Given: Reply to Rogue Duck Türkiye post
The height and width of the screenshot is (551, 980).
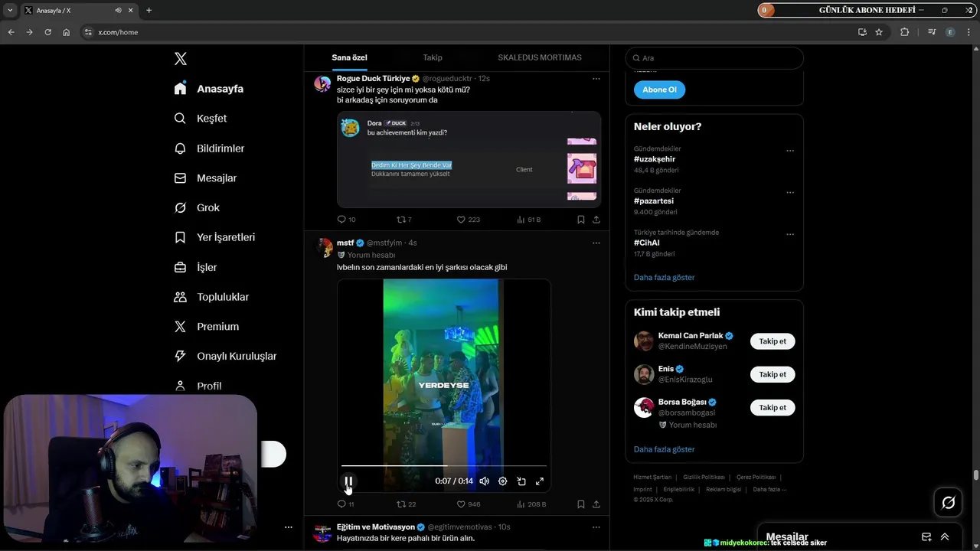Looking at the screenshot, I should [346, 220].
